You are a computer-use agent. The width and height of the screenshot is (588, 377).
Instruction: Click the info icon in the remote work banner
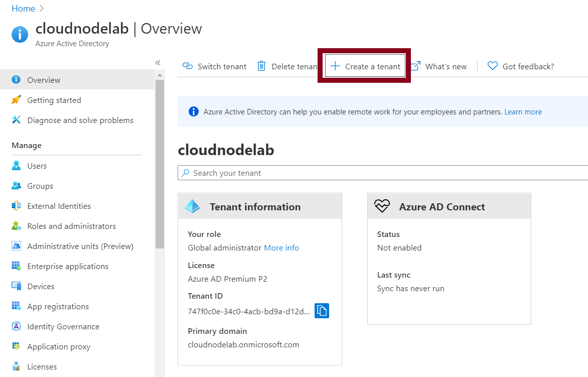coord(194,111)
